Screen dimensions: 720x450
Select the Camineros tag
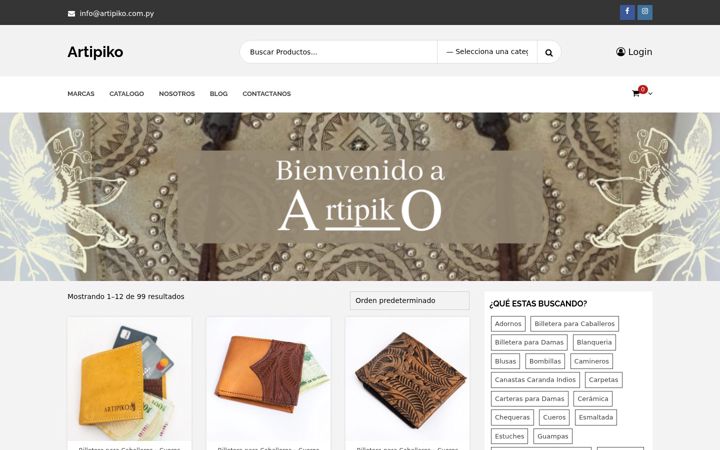click(x=591, y=361)
